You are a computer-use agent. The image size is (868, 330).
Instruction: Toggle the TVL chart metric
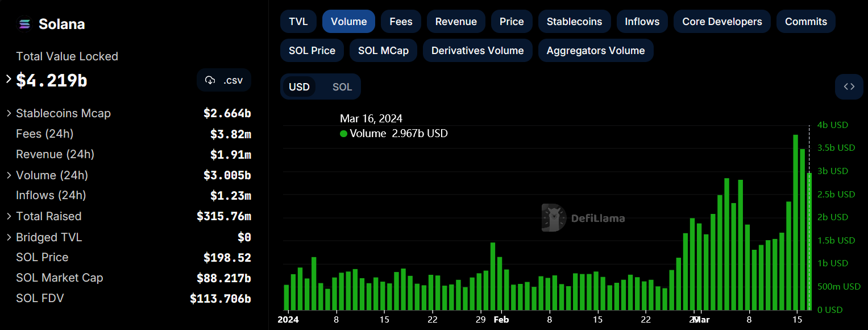pyautogui.click(x=298, y=22)
